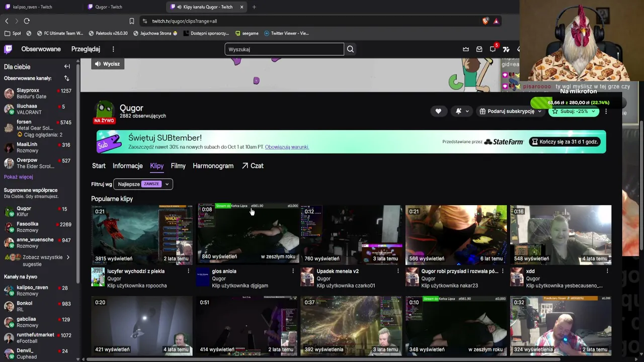Open Twitter Viewer bookmark
Viewport: 644px width, 362px height.
[286, 33]
